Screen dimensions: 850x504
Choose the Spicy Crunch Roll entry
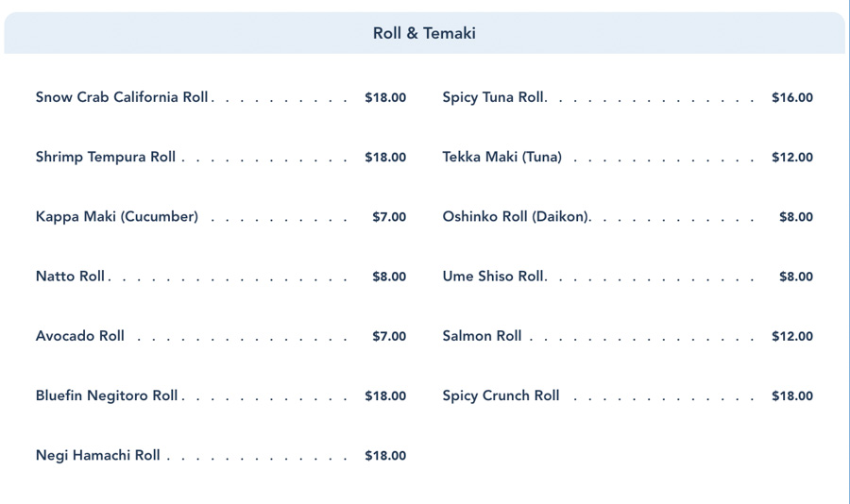pos(501,396)
